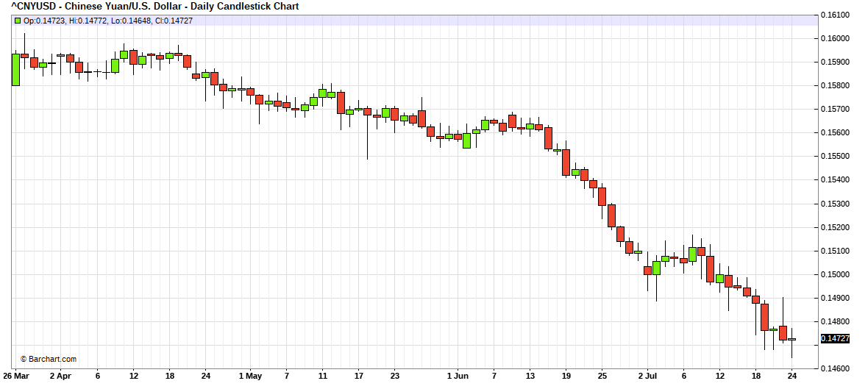Click the 0.16100 price axis label

(834, 15)
